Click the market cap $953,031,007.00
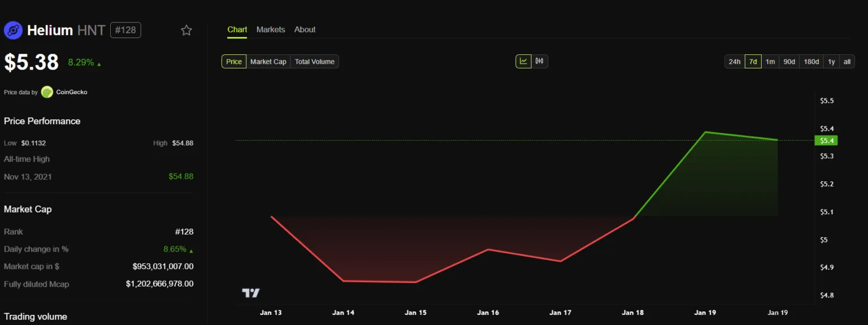Screen dimensions: 868x325 coord(163,266)
